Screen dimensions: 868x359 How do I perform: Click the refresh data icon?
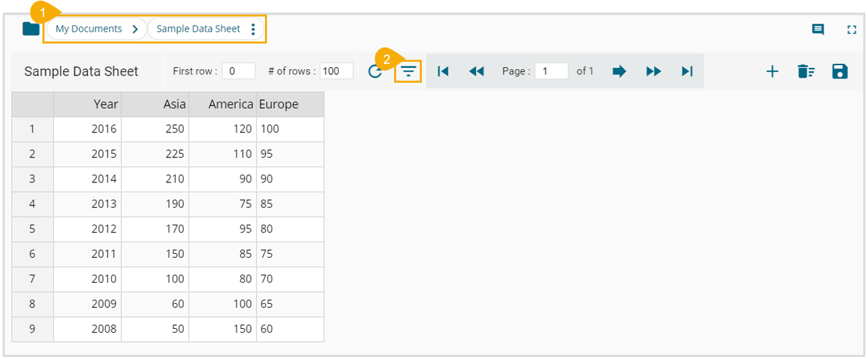coord(375,72)
